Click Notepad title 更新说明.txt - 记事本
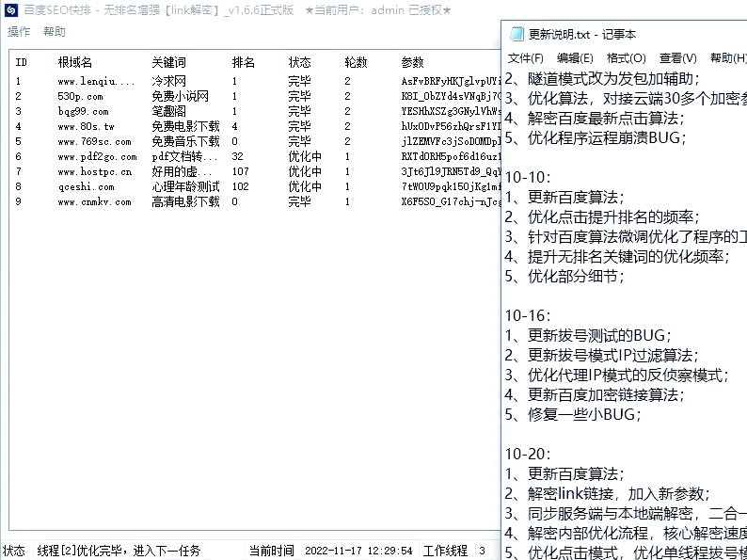 click(x=582, y=34)
